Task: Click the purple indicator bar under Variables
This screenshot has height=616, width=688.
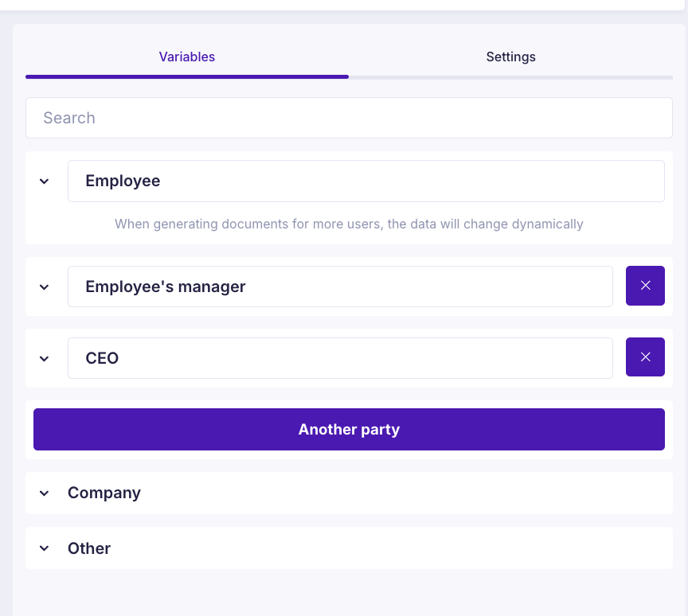Action: click(x=187, y=77)
